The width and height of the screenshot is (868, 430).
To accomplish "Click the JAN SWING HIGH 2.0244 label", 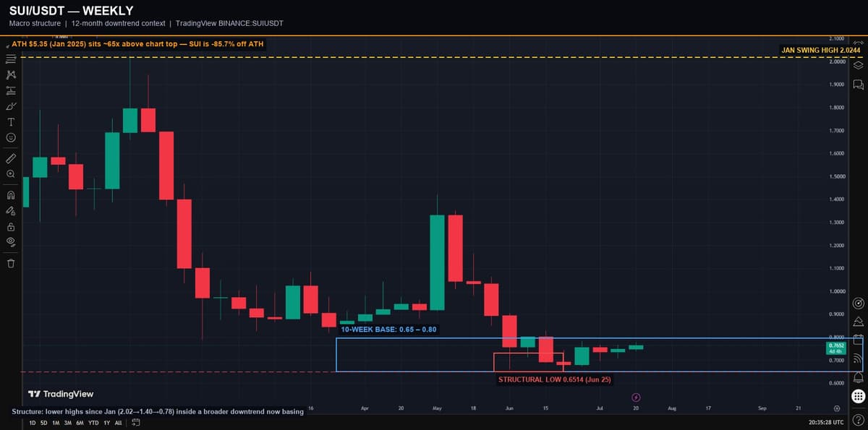I will [x=821, y=50].
